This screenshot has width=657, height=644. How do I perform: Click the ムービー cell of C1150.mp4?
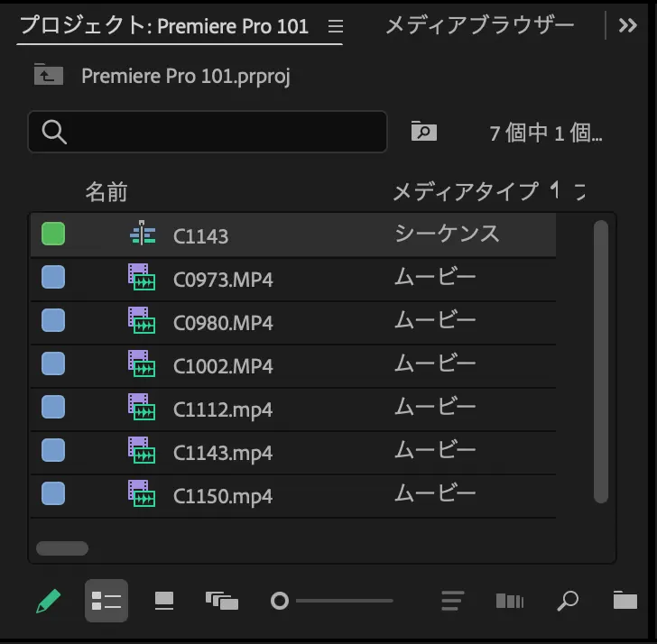pyautogui.click(x=435, y=493)
